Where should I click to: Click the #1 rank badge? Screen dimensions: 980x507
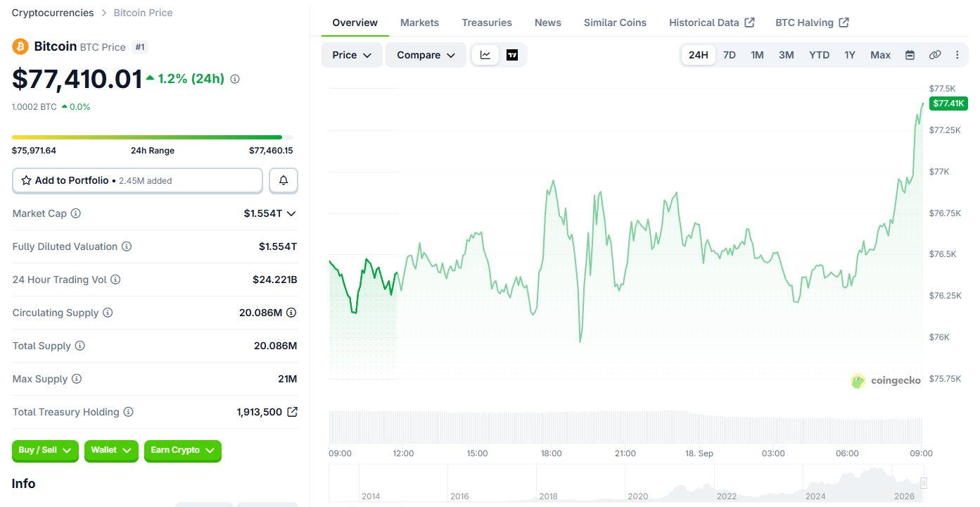(x=140, y=47)
